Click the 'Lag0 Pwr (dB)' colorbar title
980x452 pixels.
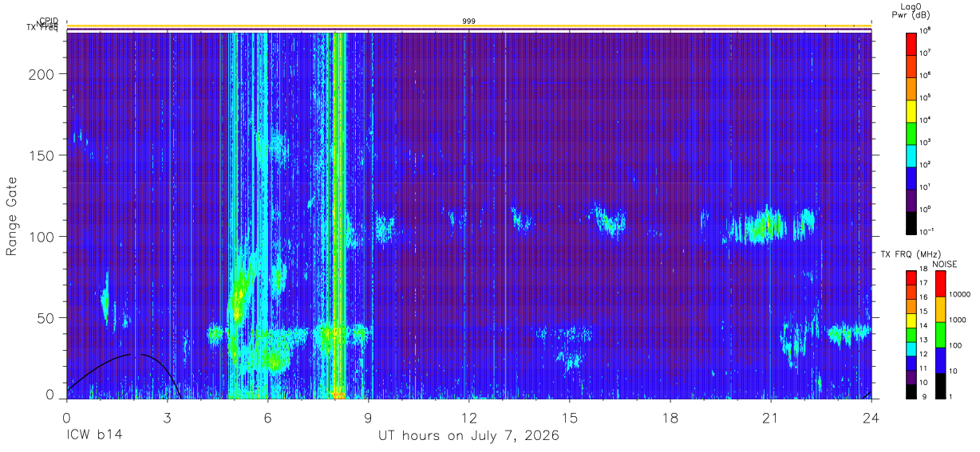point(913,10)
